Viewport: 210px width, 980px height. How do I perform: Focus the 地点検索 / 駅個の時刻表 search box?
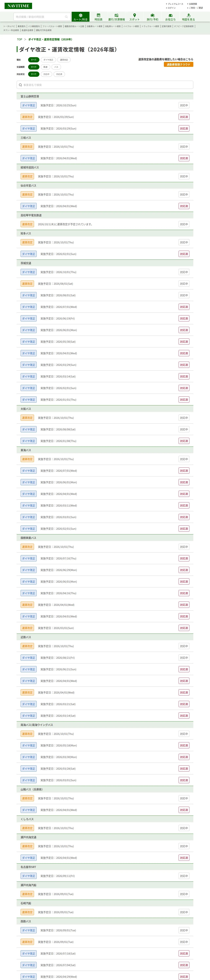(42, 17)
